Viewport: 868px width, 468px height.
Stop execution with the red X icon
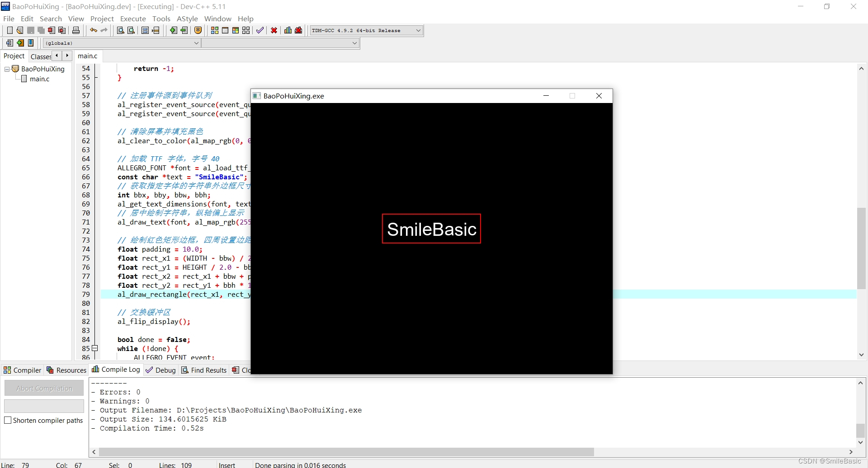coord(274,30)
